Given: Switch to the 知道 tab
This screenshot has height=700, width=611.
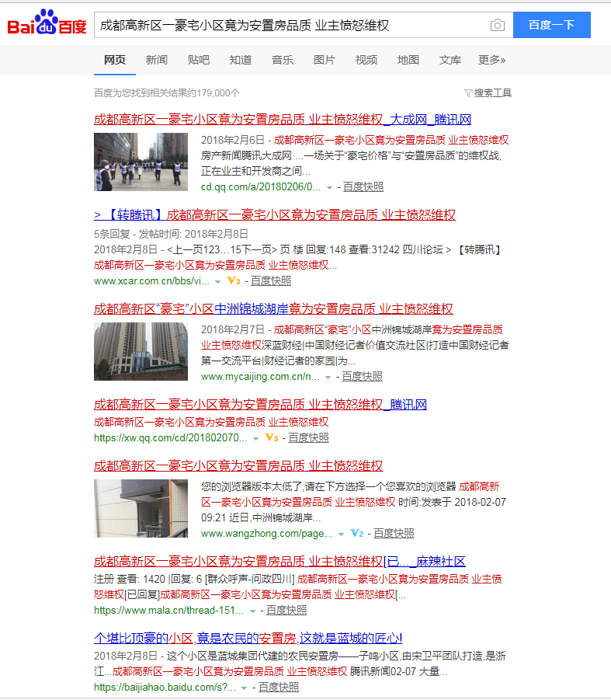Looking at the screenshot, I should pyautogui.click(x=241, y=60).
